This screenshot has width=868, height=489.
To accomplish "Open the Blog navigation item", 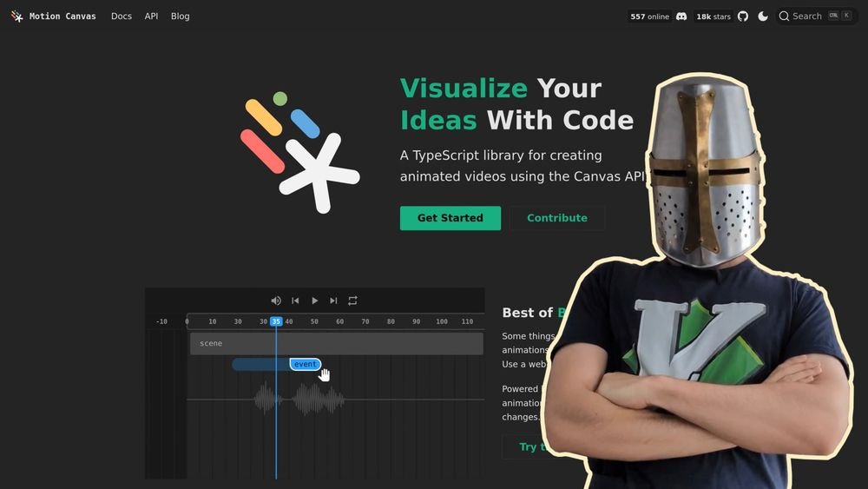I will coord(180,17).
